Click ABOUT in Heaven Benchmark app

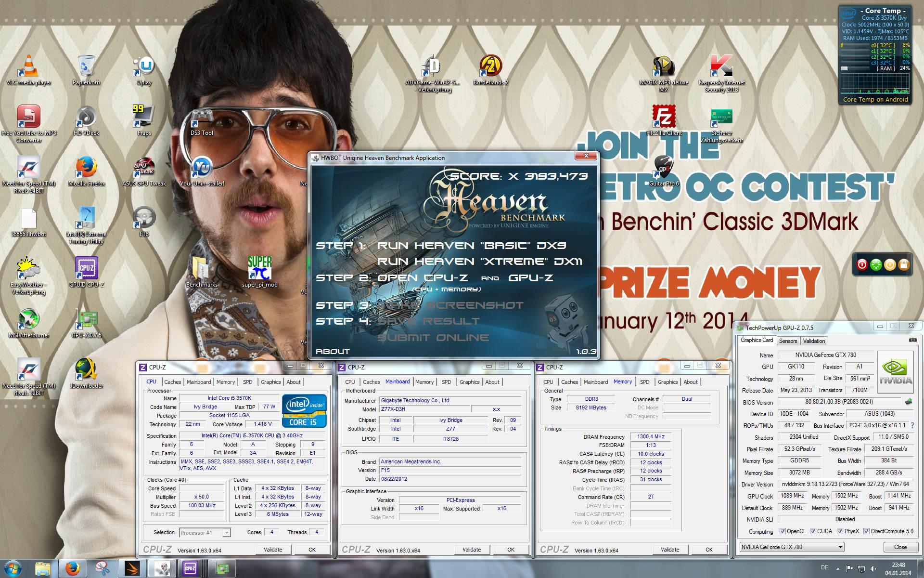(333, 352)
